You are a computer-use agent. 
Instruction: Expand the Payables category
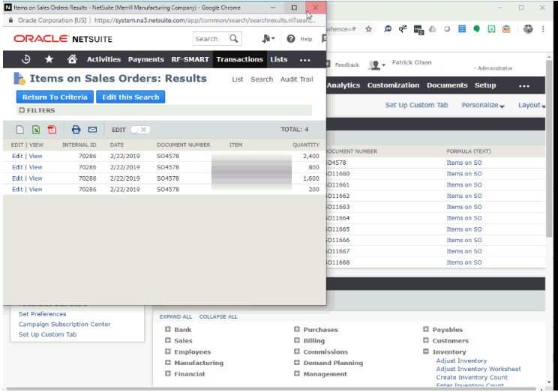(426, 329)
